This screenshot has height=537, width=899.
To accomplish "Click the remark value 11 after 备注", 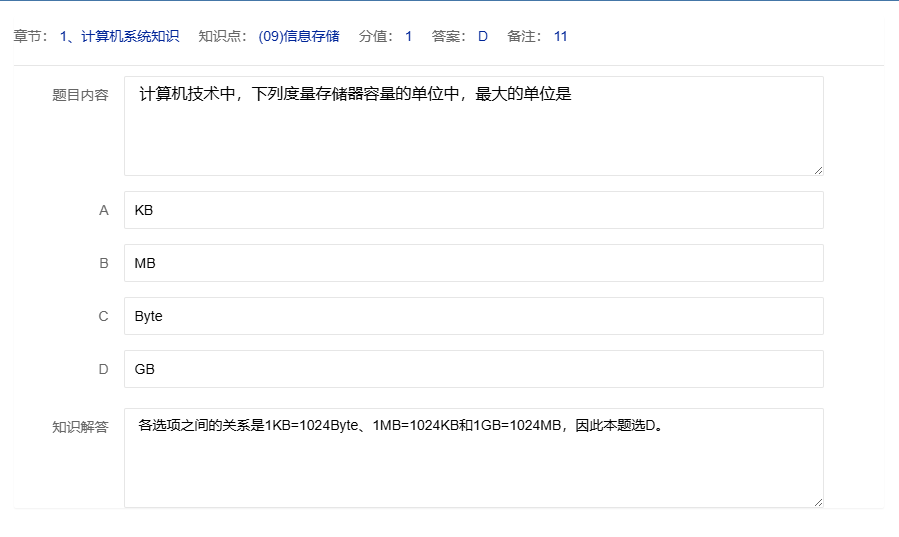I will (560, 37).
